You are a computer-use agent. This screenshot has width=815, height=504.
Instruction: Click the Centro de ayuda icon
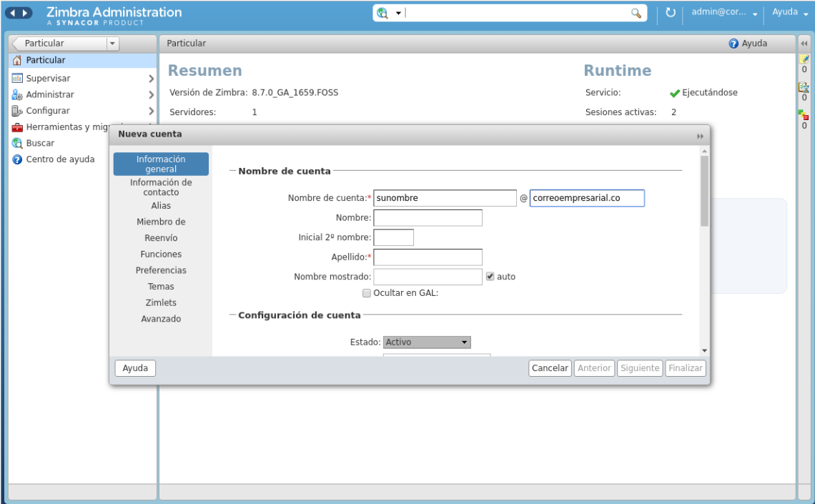18,159
